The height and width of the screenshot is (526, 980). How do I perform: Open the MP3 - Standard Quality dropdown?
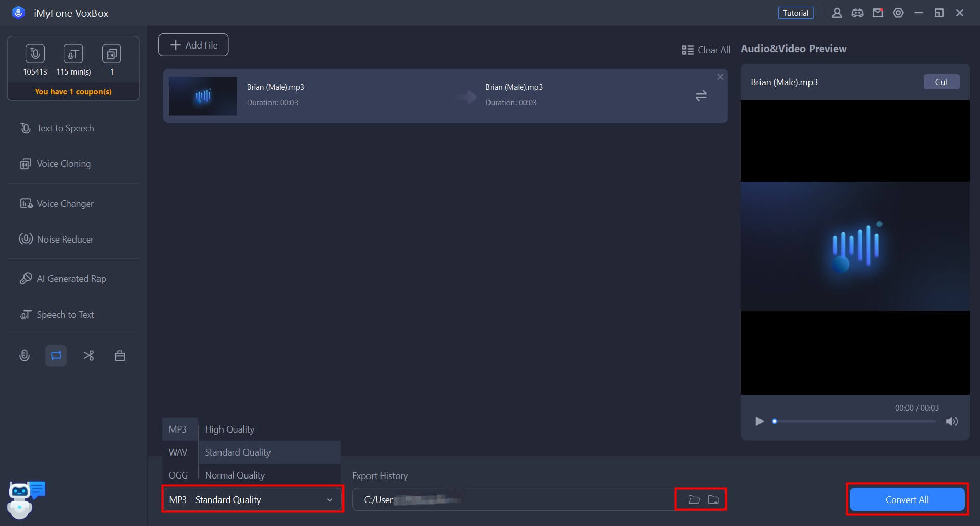click(x=253, y=499)
